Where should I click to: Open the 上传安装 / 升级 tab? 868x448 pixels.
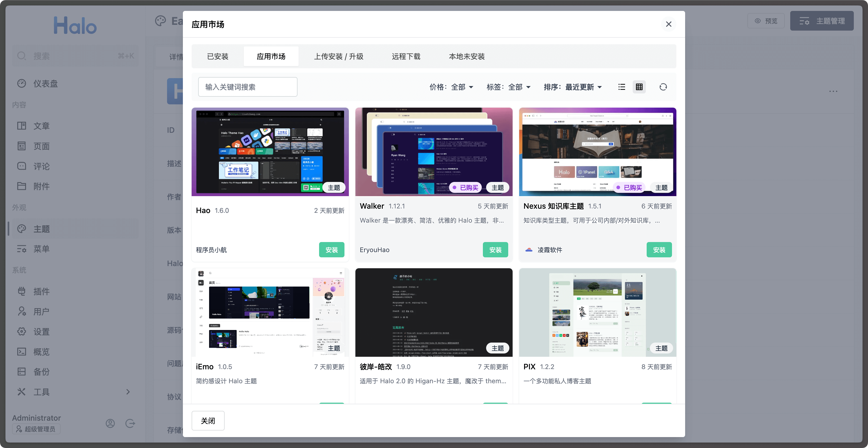coord(339,56)
